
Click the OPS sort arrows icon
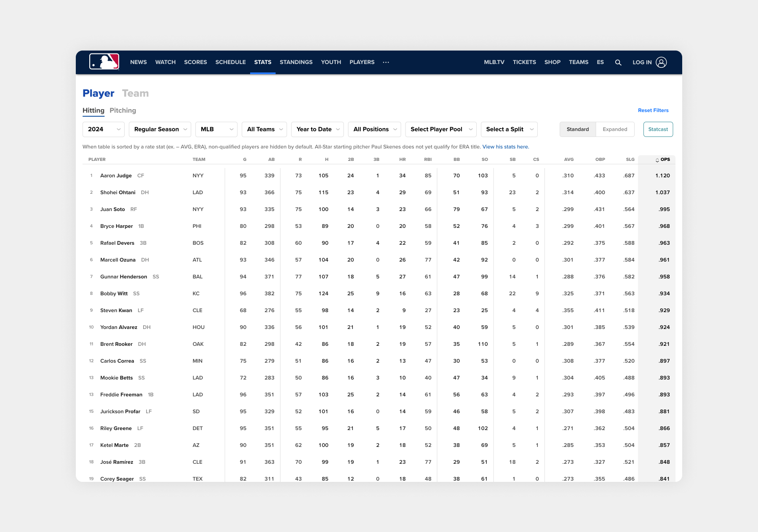(x=657, y=160)
